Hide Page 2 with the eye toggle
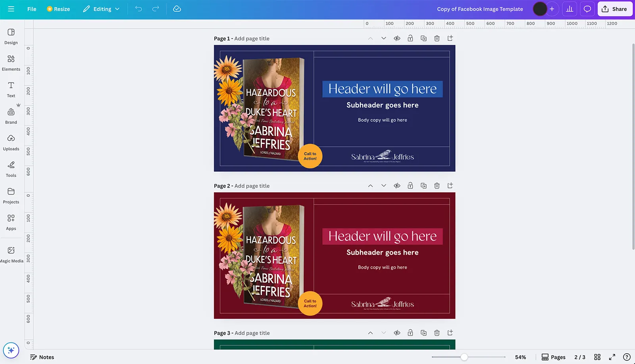The height and width of the screenshot is (364, 635). coord(396,185)
